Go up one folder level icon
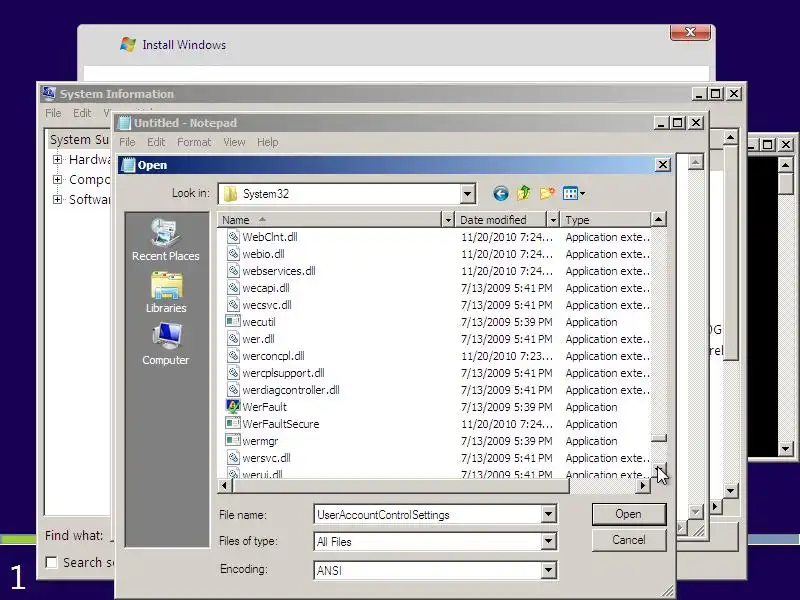This screenshot has height=600, width=800. click(x=524, y=193)
